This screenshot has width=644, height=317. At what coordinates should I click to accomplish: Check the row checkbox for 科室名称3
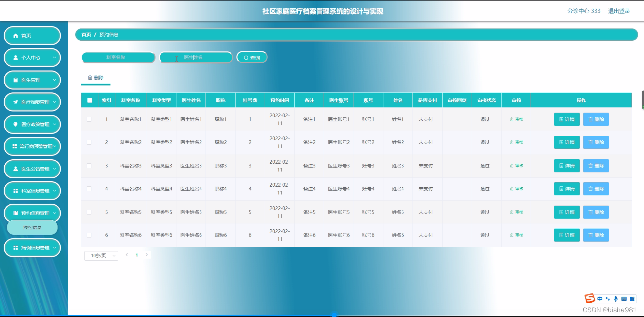pyautogui.click(x=89, y=165)
